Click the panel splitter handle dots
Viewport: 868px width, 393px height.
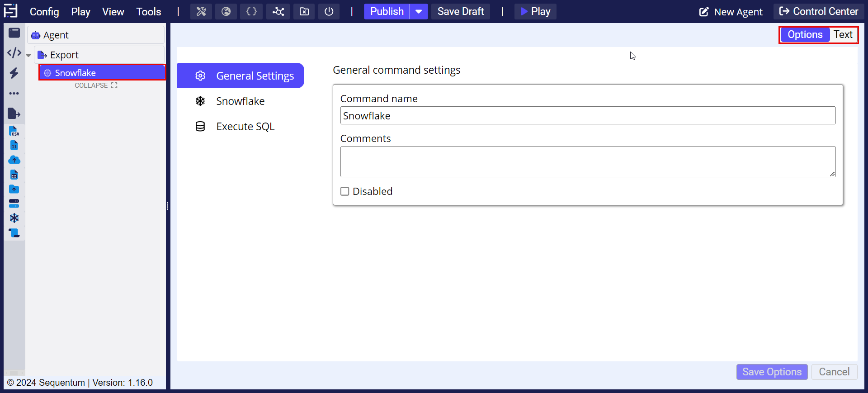[168, 206]
